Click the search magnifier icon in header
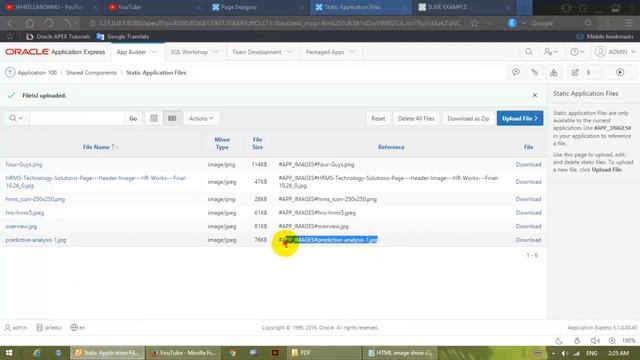The width and height of the screenshot is (640, 360). (529, 52)
